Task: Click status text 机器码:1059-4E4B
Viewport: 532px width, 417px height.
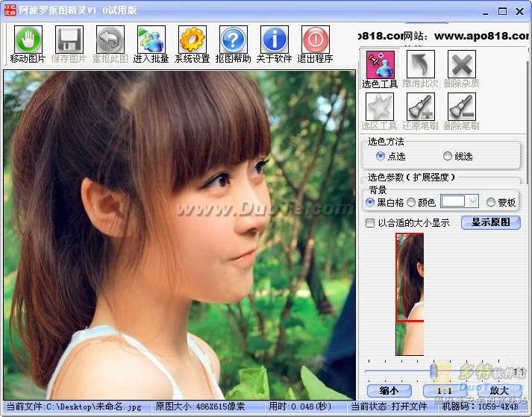Action: (x=480, y=407)
